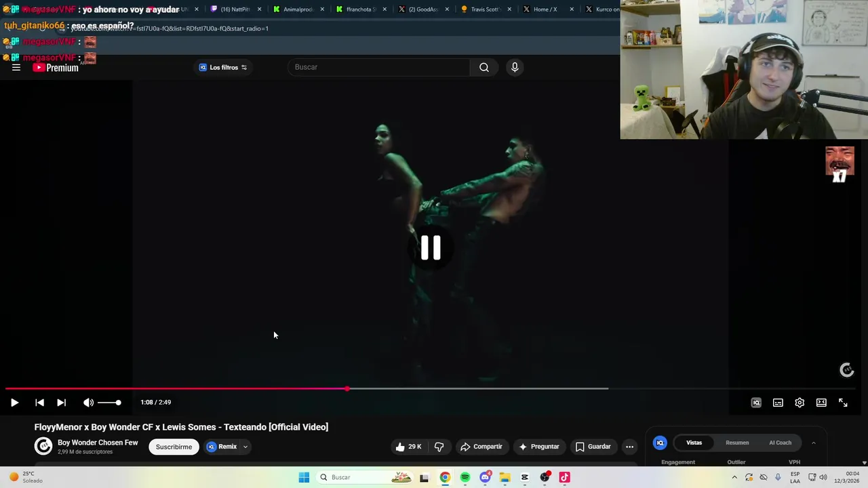The width and height of the screenshot is (868, 488).
Task: Collapse the vidIQ panel with the chevron
Action: pos(814,443)
